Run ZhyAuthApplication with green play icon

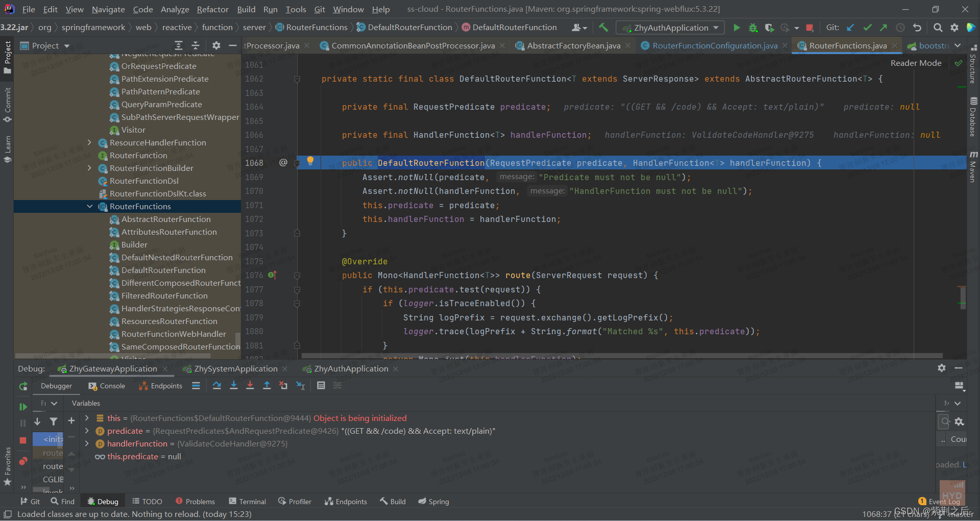737,28
